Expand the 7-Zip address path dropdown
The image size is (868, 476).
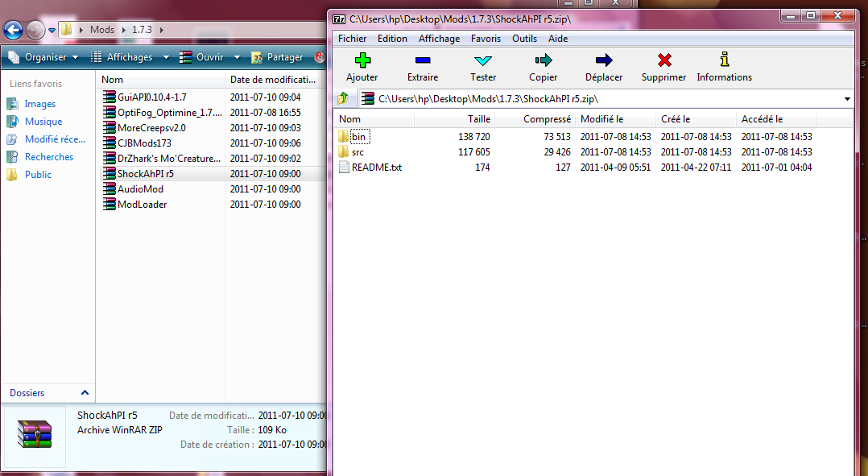coord(847,99)
